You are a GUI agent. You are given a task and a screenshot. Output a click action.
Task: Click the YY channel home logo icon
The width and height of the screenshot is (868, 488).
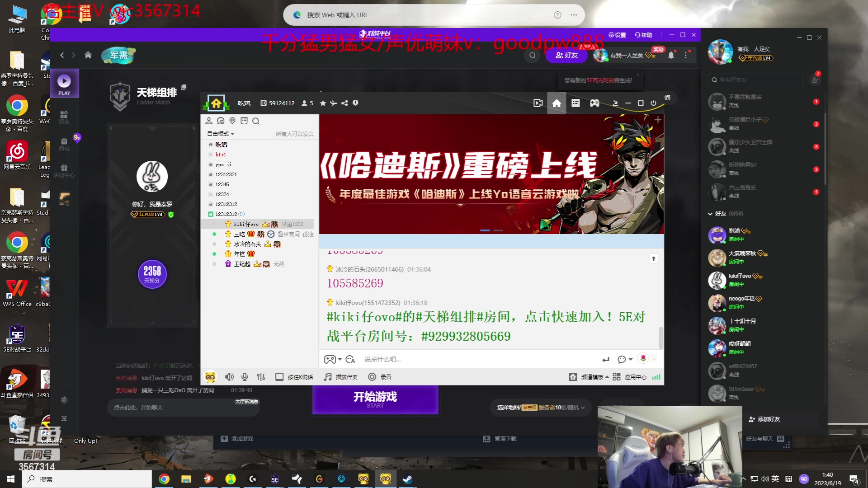[216, 103]
